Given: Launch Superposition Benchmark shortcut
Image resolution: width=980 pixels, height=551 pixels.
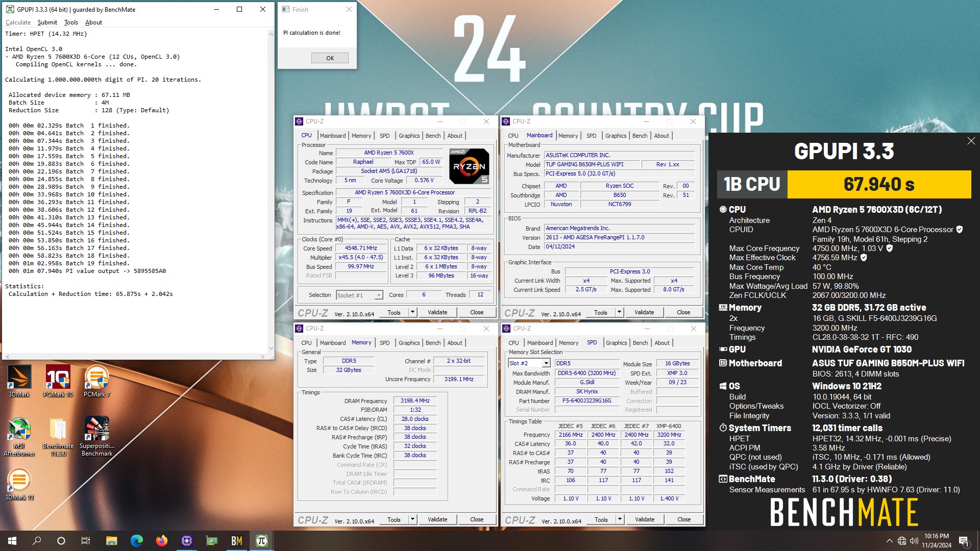Looking at the screenshot, I should tap(96, 436).
